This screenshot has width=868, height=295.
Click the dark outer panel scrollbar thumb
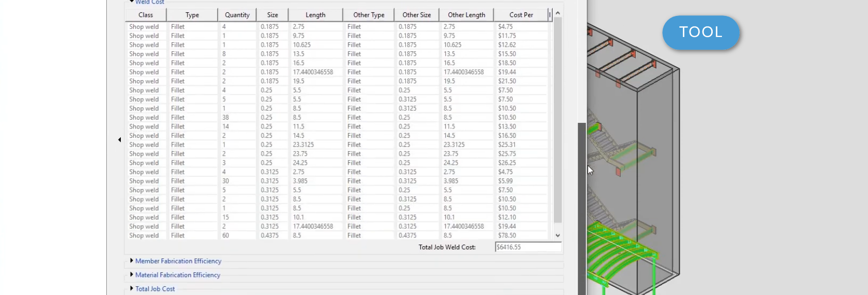click(582, 206)
